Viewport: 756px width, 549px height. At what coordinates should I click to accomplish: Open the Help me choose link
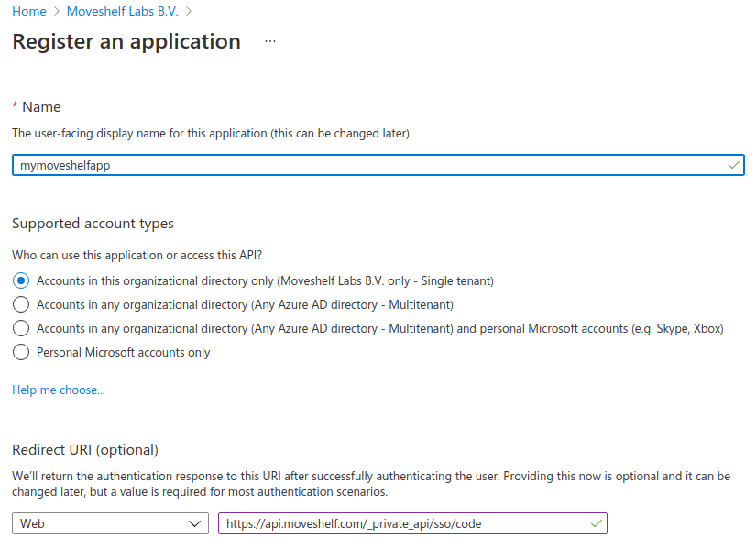coord(59,390)
